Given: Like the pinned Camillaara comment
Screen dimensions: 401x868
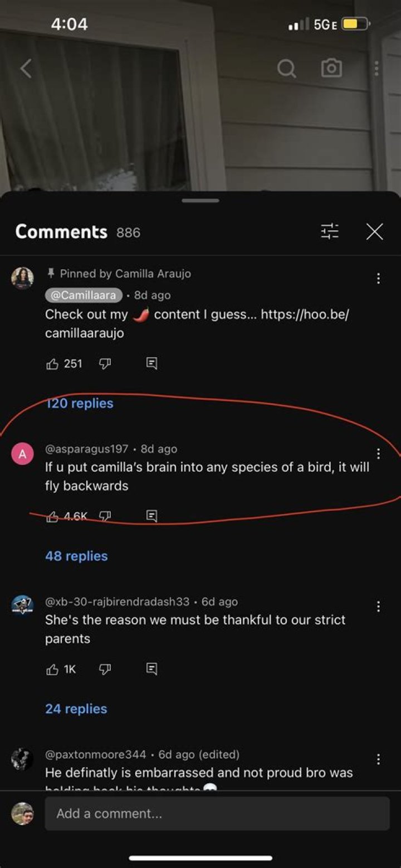Looking at the screenshot, I should click(52, 364).
